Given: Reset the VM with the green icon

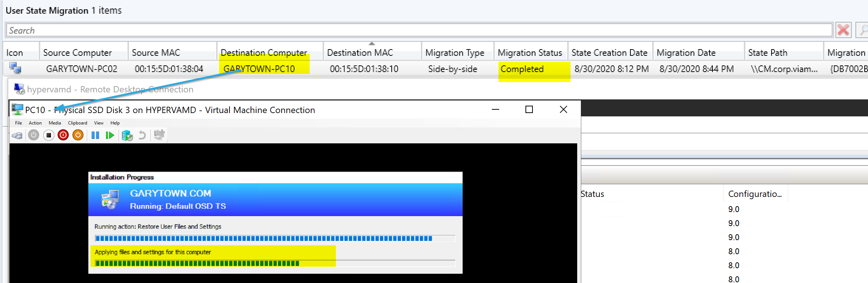Looking at the screenshot, I should pyautogui.click(x=110, y=135).
